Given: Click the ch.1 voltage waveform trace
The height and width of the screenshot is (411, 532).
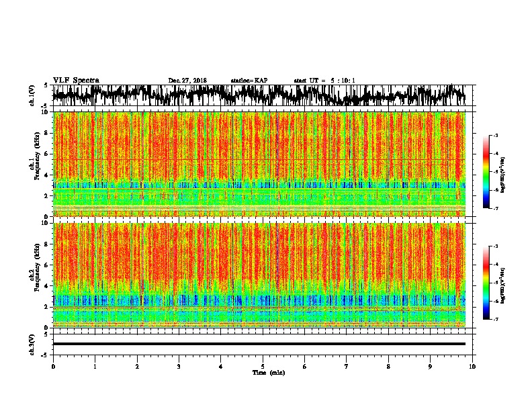Looking at the screenshot, I should coord(259,95).
